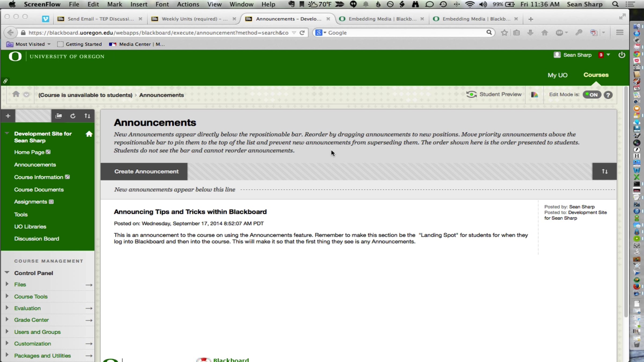Open Discussion Board in the course menu

(x=36, y=239)
